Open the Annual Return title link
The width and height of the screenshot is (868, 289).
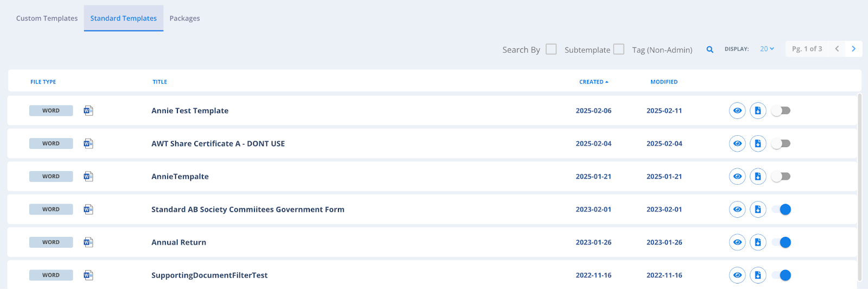(178, 242)
